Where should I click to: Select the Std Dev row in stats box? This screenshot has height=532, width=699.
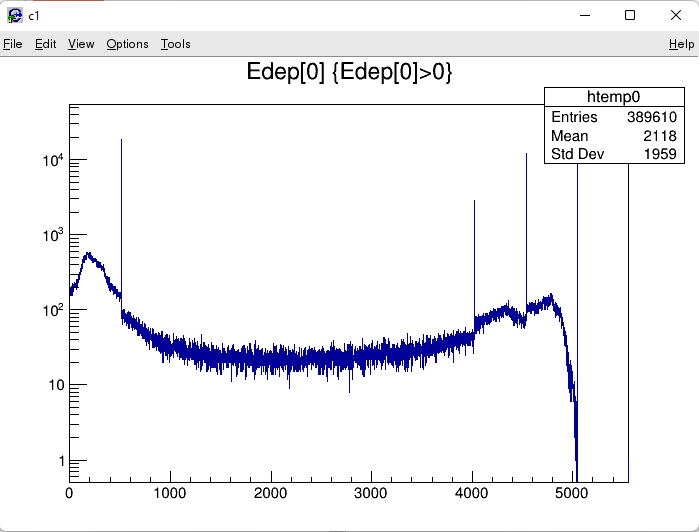tap(614, 154)
